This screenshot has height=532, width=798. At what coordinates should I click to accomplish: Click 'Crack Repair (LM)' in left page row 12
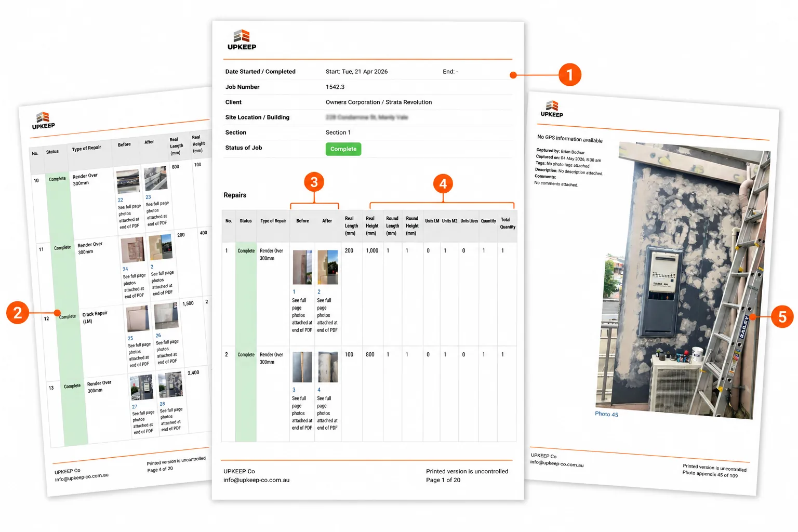[94, 317]
